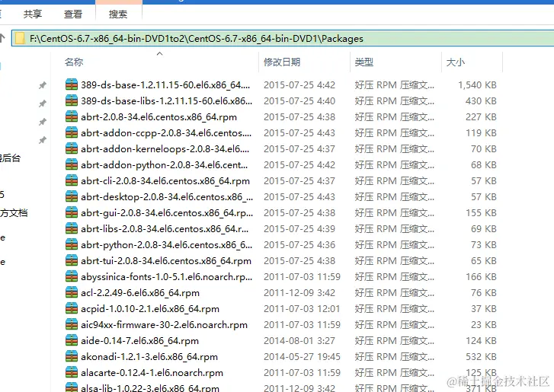The image size is (554, 392).
Task: Click the date 2015-07-25 4:36
Action: point(299,244)
